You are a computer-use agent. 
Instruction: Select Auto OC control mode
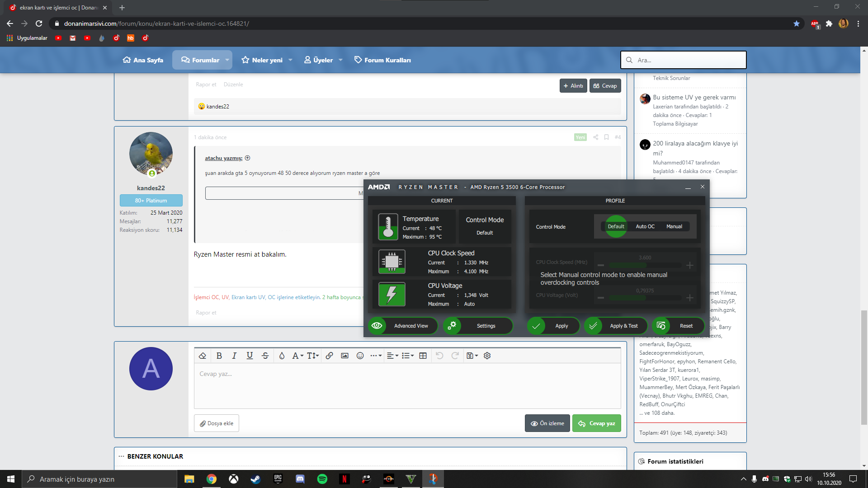pyautogui.click(x=645, y=226)
